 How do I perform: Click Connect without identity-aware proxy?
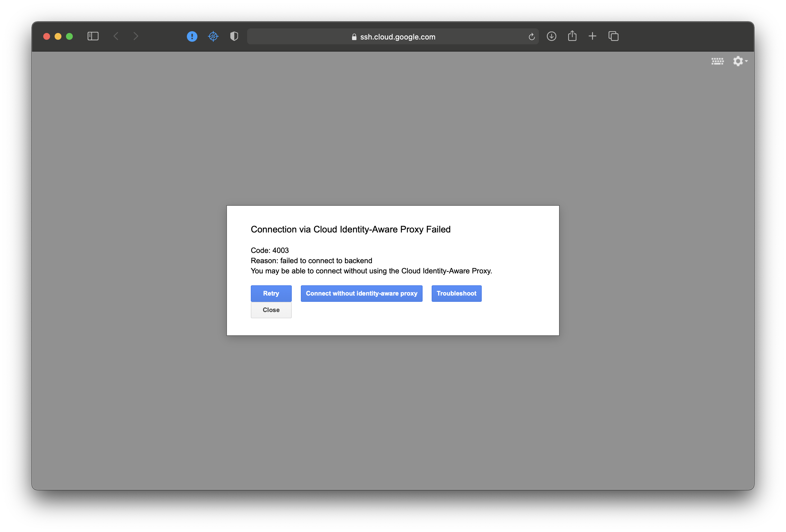coord(361,293)
